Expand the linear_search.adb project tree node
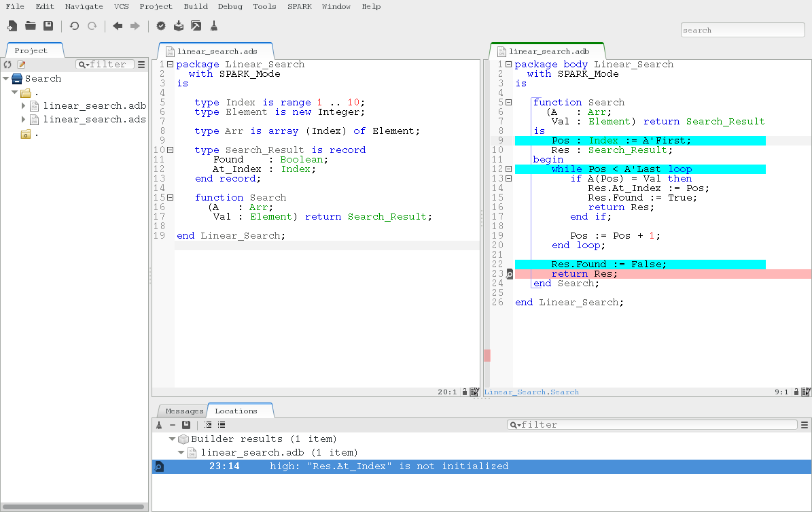 click(x=23, y=105)
